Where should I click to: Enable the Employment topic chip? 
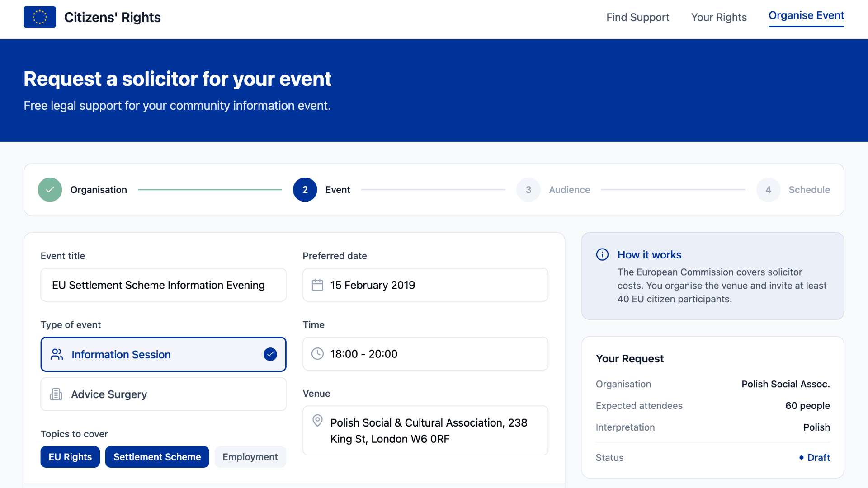point(250,457)
